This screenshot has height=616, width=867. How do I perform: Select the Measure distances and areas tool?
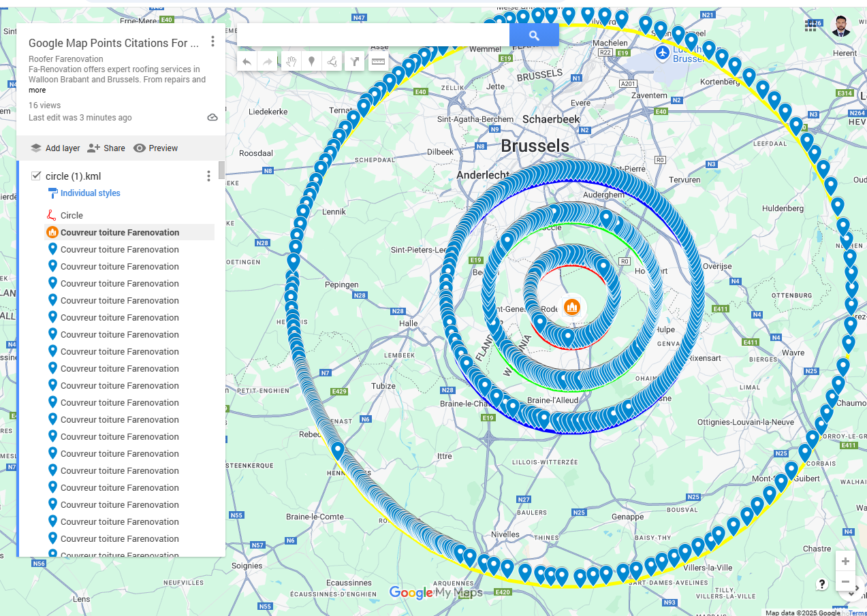(377, 61)
